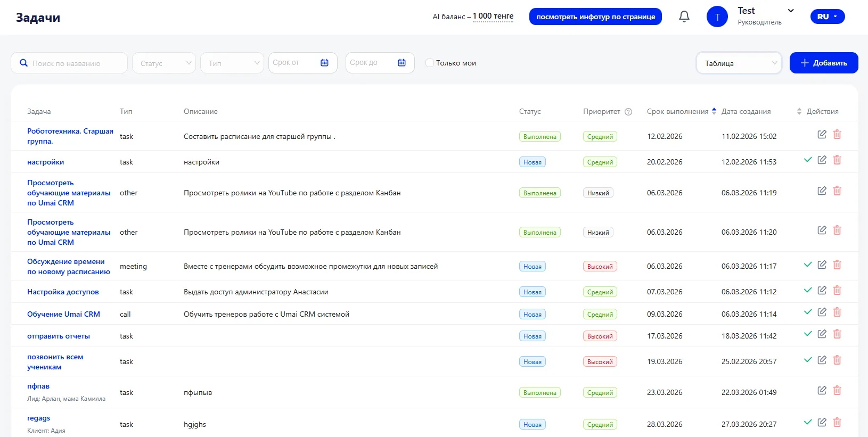Image resolution: width=868 pixels, height=437 pixels.
Task: Click the Высокий badge in отправить отчеты row
Action: 600,336
